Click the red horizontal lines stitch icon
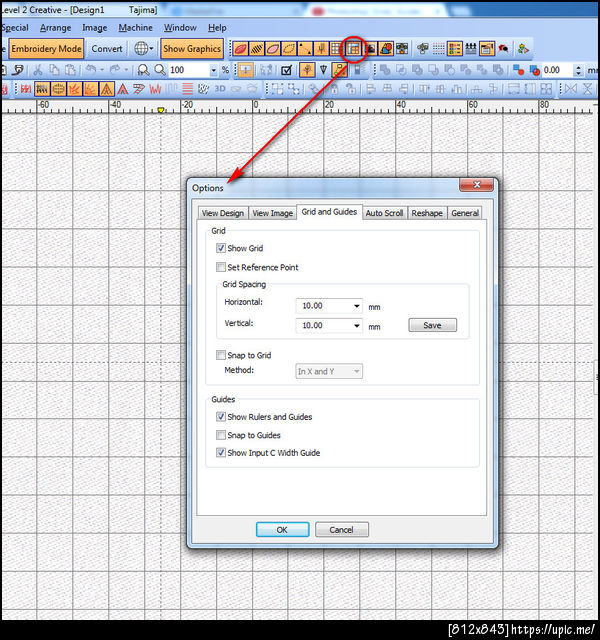This screenshot has height=640, width=600. [187, 89]
